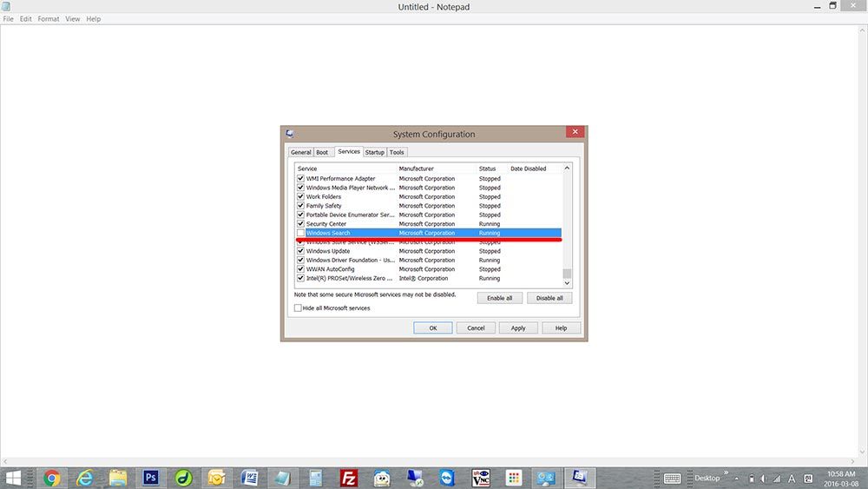This screenshot has width=868, height=489.
Task: Launch Microsoft Word from taskbar
Action: pos(249,478)
